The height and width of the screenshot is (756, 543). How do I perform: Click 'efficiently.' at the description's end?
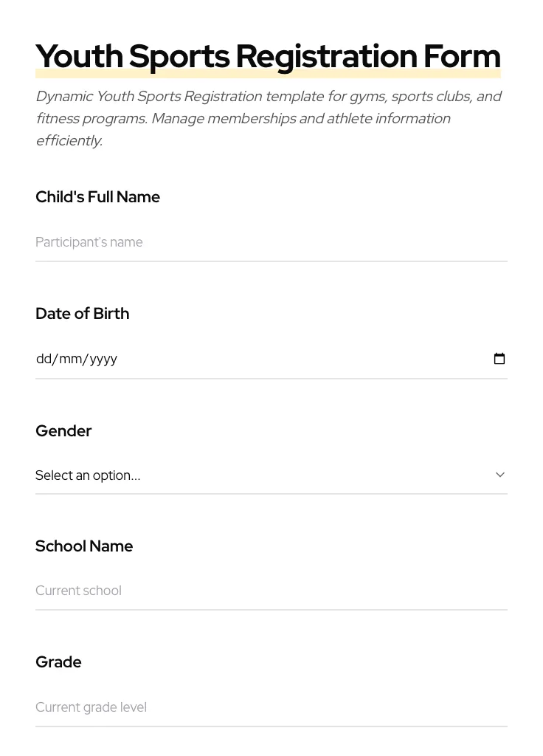point(69,141)
